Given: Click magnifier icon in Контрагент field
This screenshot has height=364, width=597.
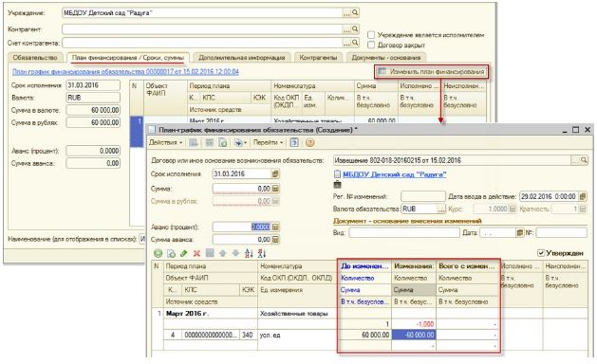Looking at the screenshot, I should click(x=355, y=28).
